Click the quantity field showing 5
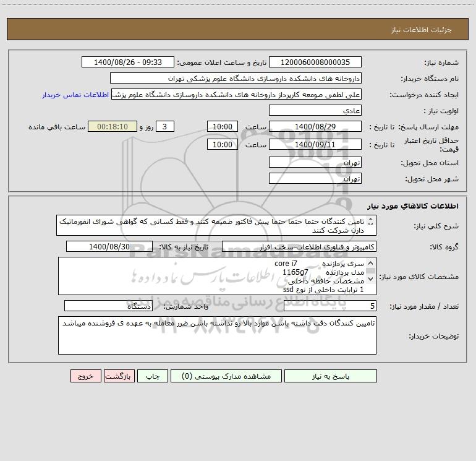476x461 pixels. pos(330,306)
